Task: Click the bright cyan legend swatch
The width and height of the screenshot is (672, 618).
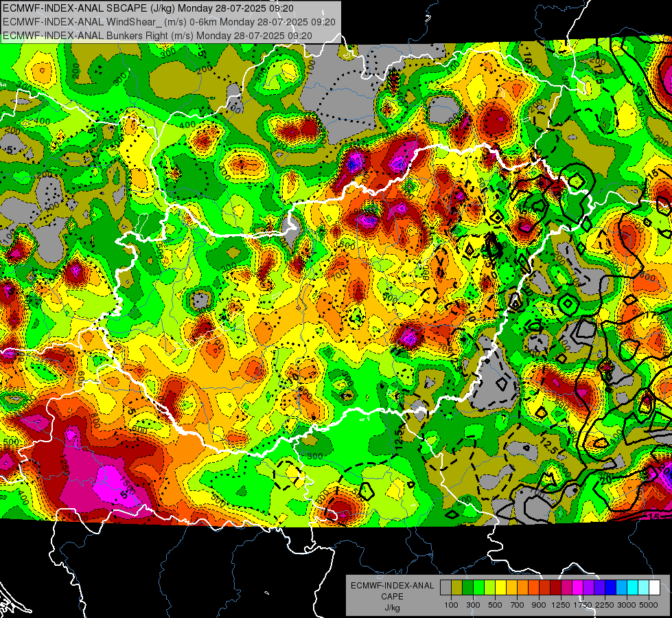Action: click(x=633, y=587)
